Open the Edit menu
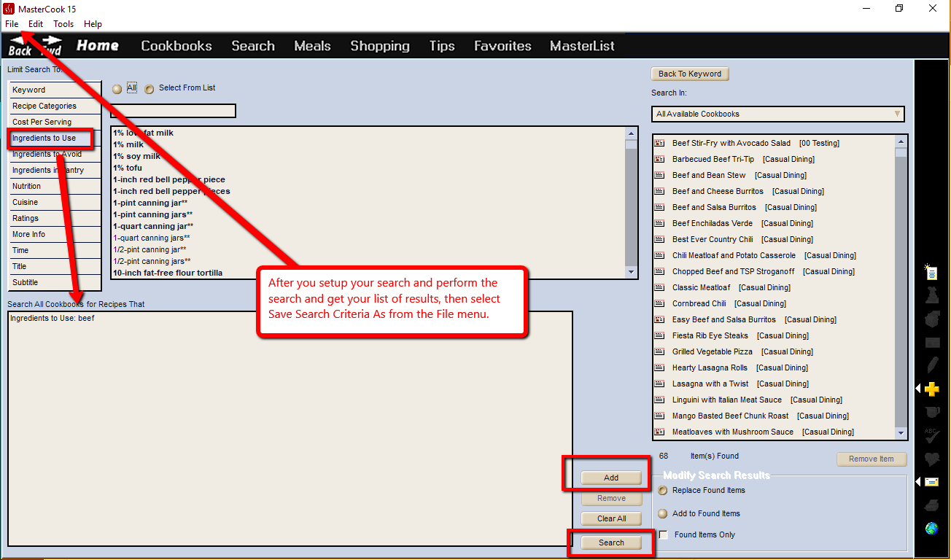The height and width of the screenshot is (560, 951). tap(36, 24)
